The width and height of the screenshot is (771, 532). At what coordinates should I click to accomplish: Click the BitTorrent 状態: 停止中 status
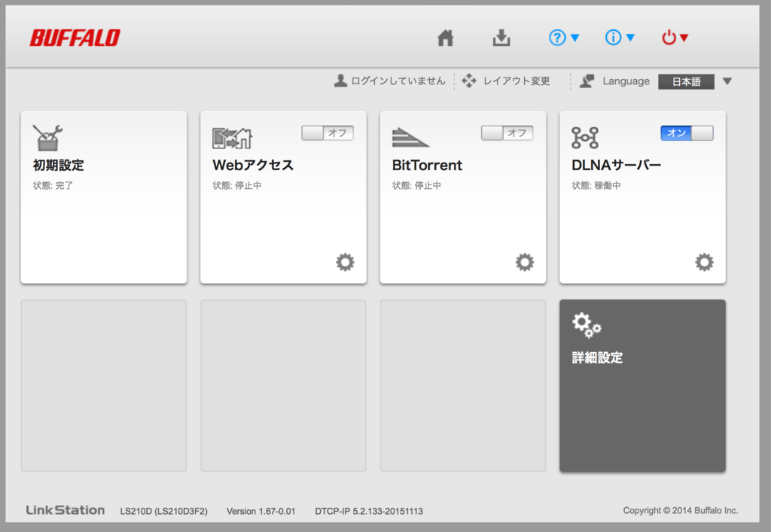pos(416,186)
